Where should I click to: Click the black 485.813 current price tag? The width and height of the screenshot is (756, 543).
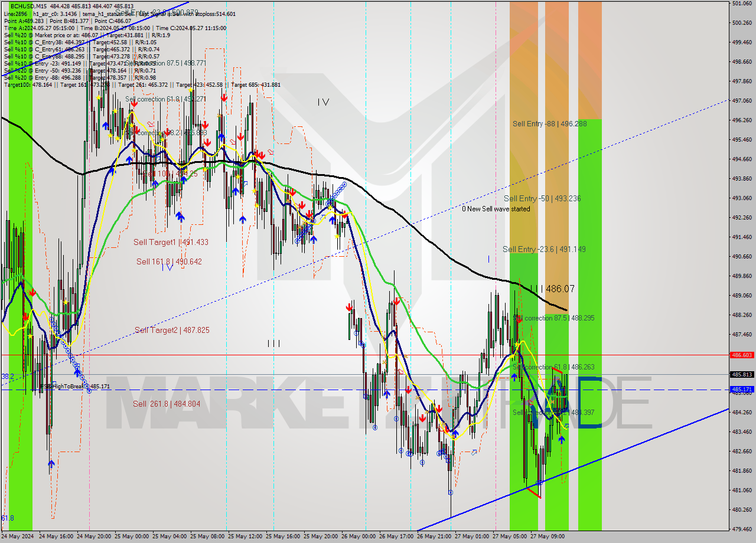pos(742,375)
